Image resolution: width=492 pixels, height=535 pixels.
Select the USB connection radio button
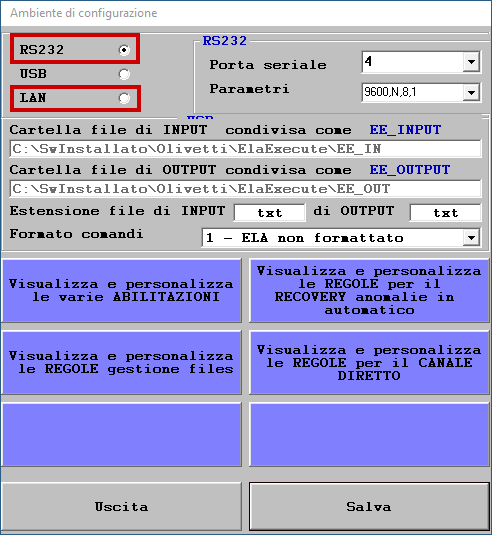click(124, 74)
